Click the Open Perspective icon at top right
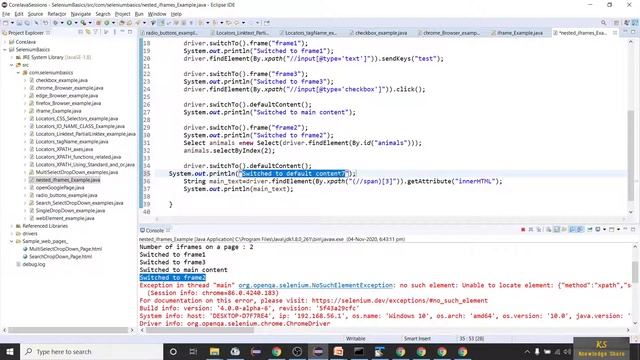This screenshot has width=640, height=360. point(617,23)
